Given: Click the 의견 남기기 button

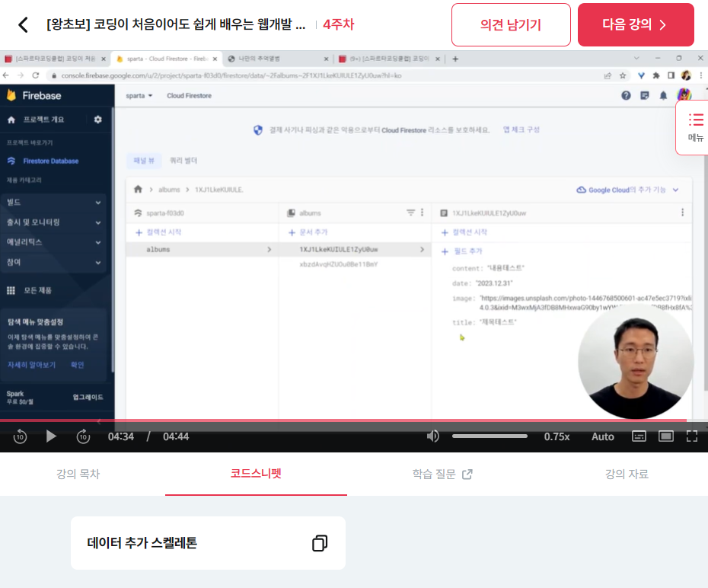Looking at the screenshot, I should [511, 24].
